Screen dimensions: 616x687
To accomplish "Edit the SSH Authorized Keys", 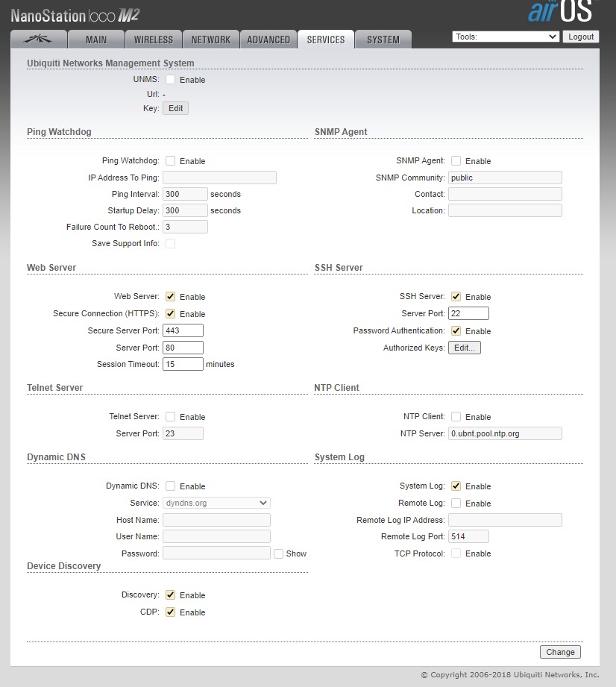I will point(465,348).
